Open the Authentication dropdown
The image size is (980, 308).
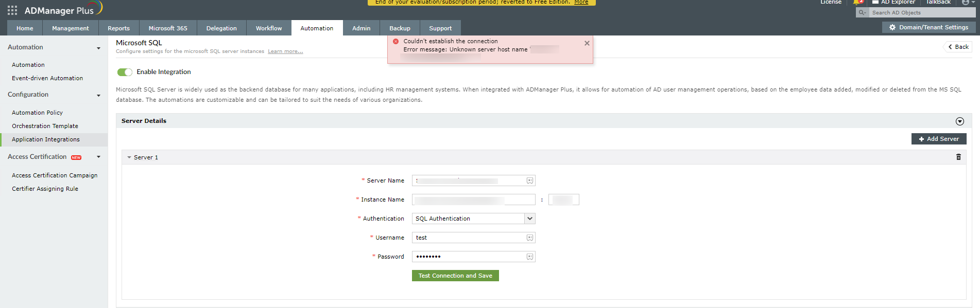click(x=529, y=219)
